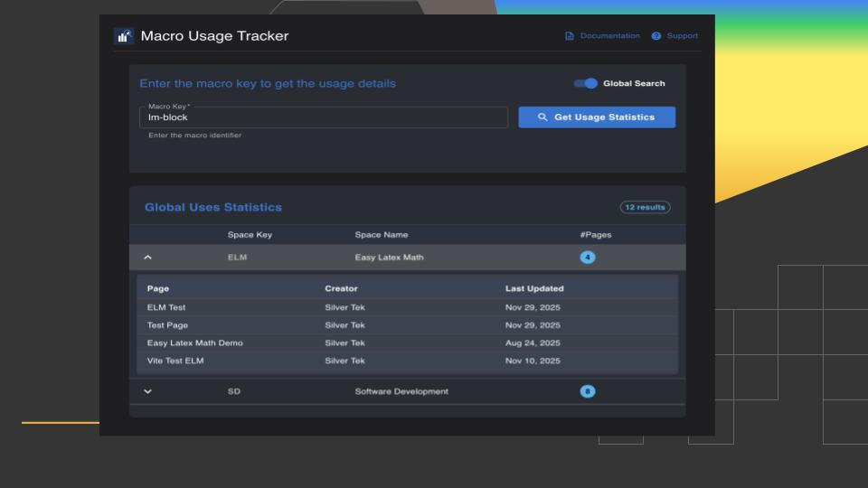Image resolution: width=868 pixels, height=488 pixels.
Task: Click the ELM page count badge
Action: tap(588, 258)
